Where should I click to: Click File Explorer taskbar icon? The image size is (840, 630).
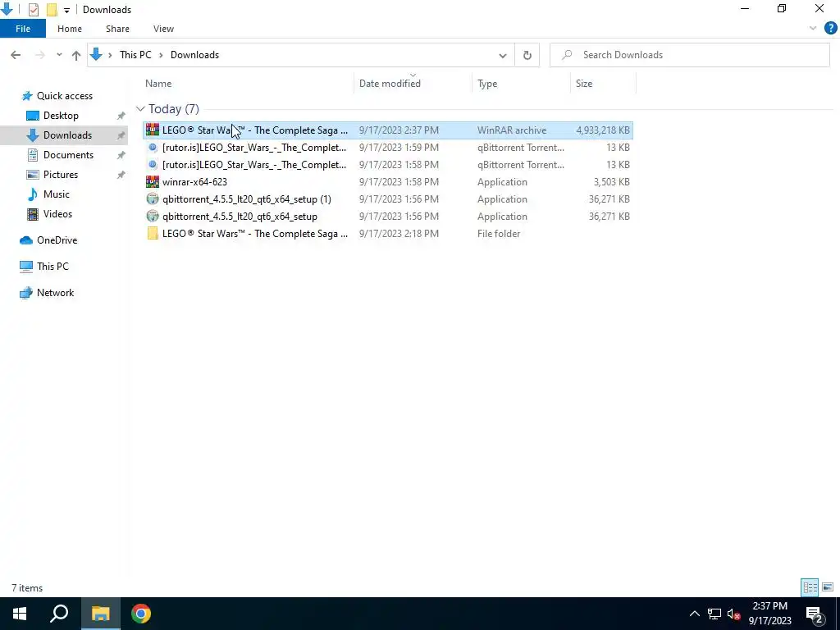click(100, 614)
